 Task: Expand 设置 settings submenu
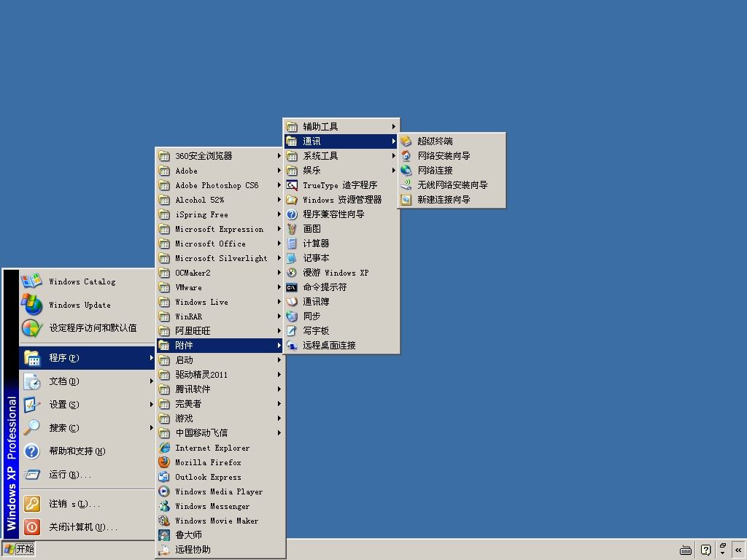(87, 404)
